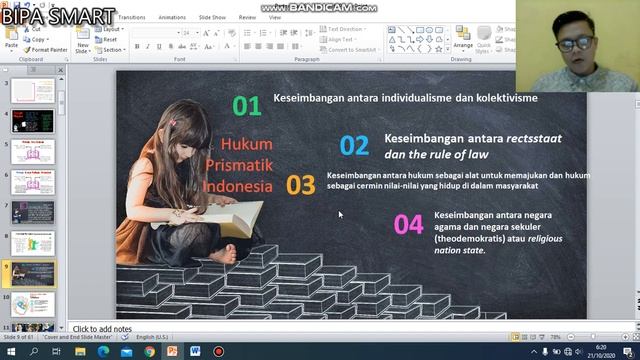Screen dimensions: 640x360
Task: Select slide 7 thumbnail
Action: click(33, 212)
